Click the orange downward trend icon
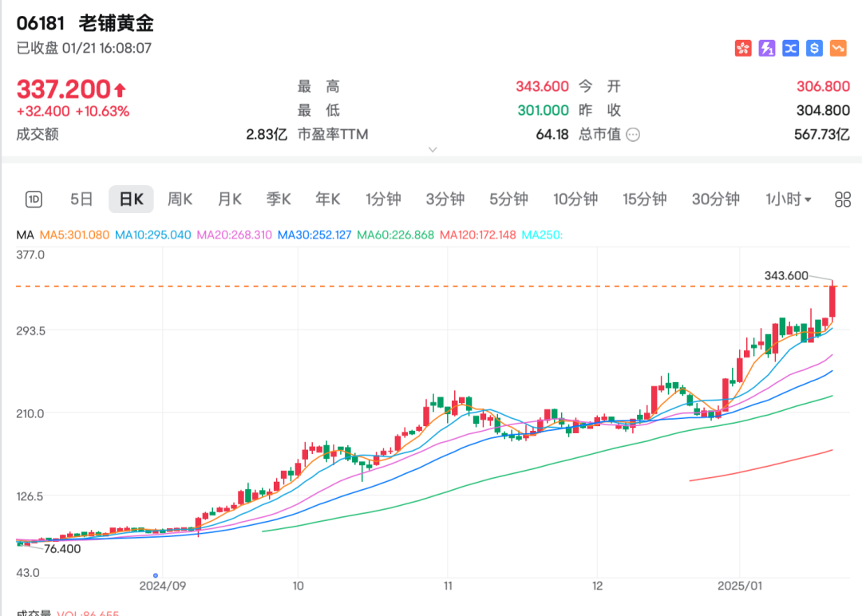This screenshot has width=862, height=616. coord(837,49)
